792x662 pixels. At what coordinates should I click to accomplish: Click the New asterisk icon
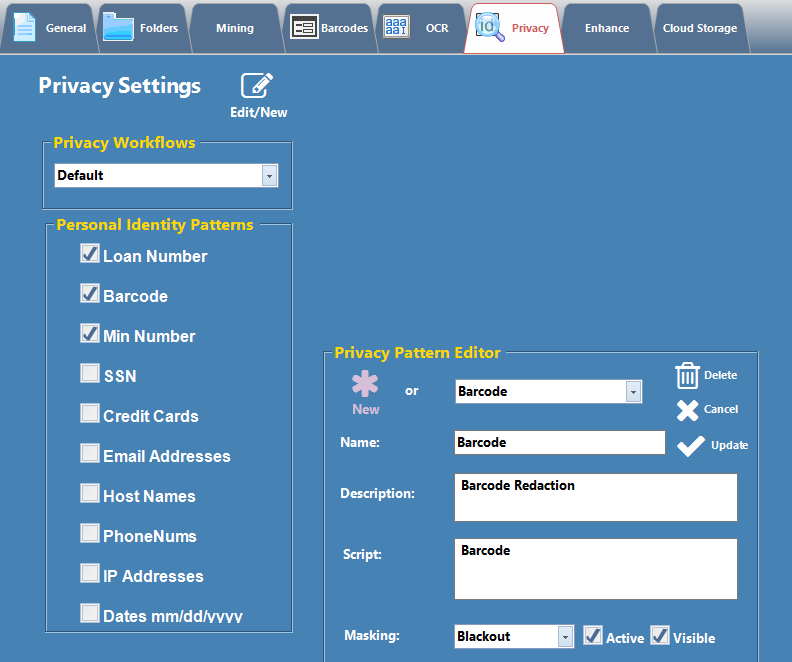tap(365, 384)
